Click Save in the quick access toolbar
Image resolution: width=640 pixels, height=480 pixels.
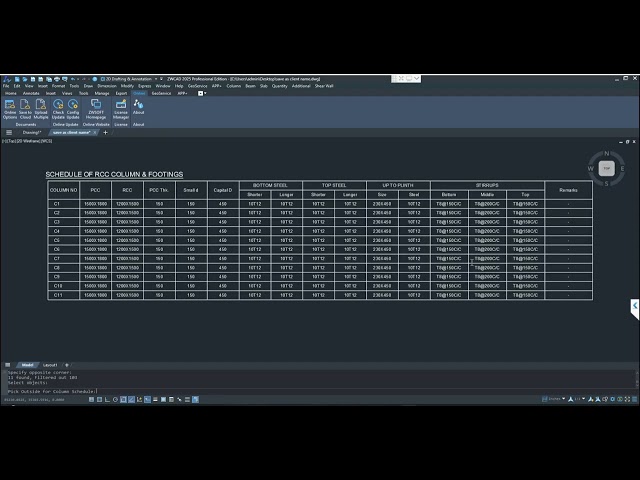pos(33,79)
